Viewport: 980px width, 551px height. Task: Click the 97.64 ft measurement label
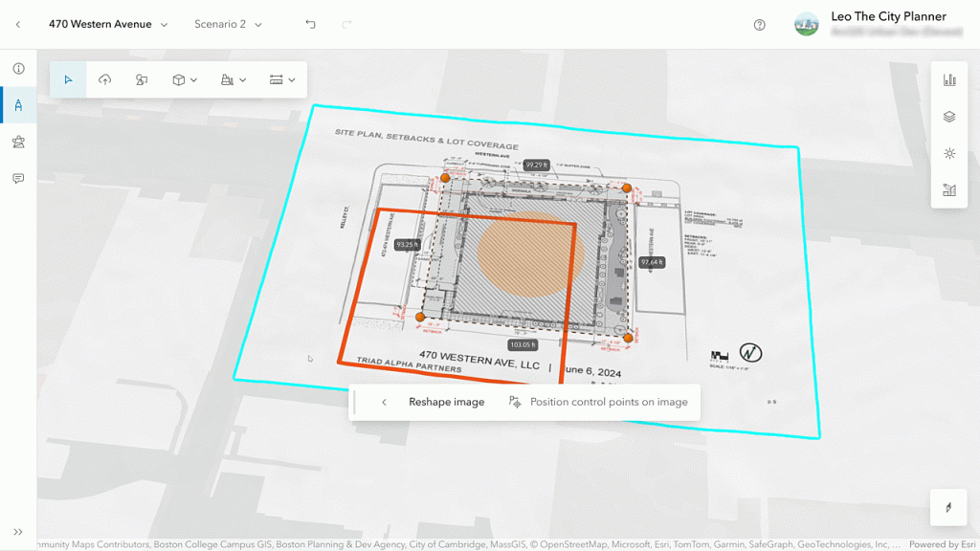click(x=652, y=262)
